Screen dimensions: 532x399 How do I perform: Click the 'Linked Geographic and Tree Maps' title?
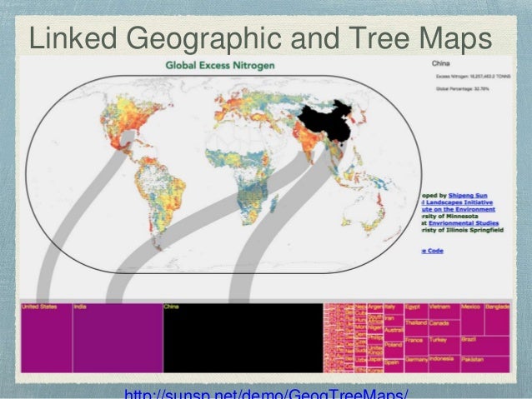(260, 38)
